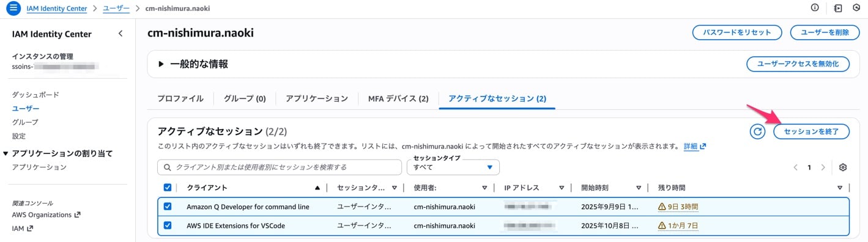
Task: Open AWS Organizations console link
Action: click(x=46, y=215)
